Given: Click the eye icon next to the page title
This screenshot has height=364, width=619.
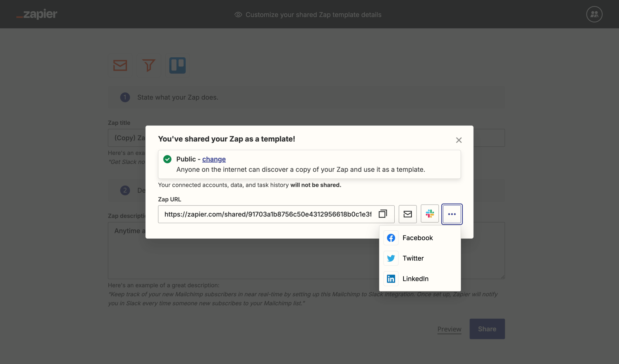Looking at the screenshot, I should pos(238,15).
